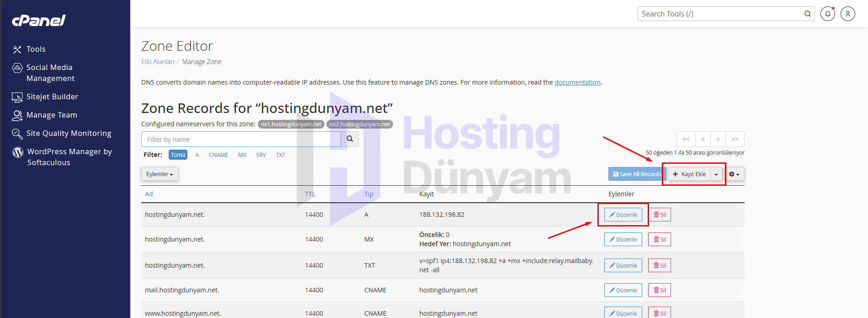Click the ns2.hostingdunyam.net nameserver badge
Viewport: 868px width, 318px height.
coord(360,124)
